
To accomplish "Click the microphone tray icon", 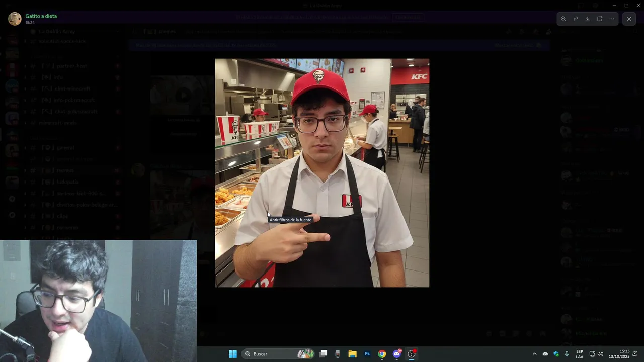I will click(x=567, y=354).
